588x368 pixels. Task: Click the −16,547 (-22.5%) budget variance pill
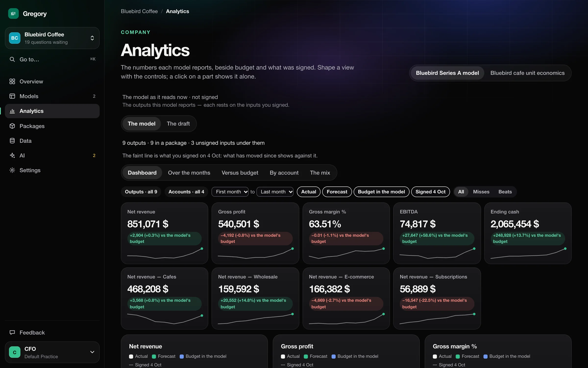[x=437, y=304]
